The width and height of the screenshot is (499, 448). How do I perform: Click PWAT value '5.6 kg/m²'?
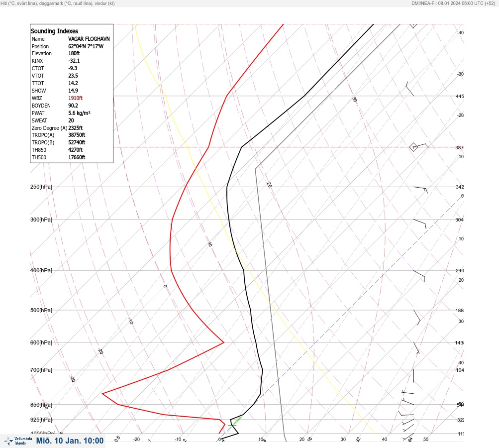tap(79, 113)
